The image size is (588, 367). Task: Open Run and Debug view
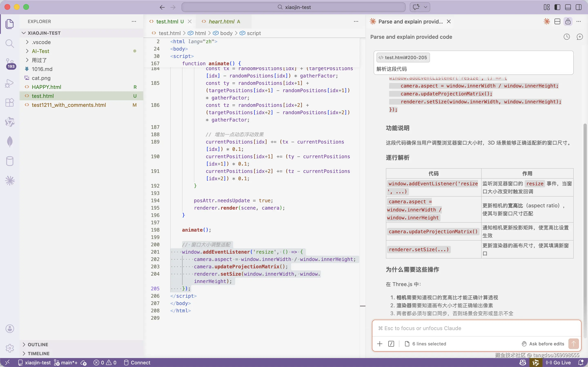click(x=10, y=83)
